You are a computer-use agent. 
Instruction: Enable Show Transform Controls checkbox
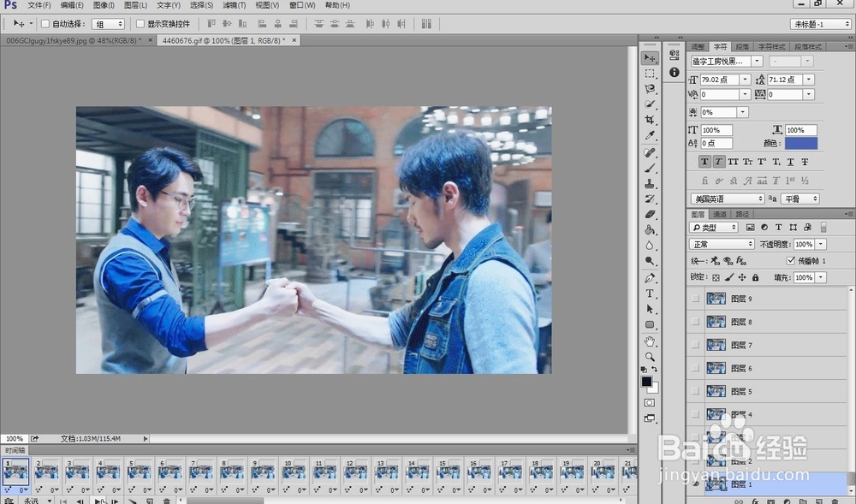tap(140, 24)
